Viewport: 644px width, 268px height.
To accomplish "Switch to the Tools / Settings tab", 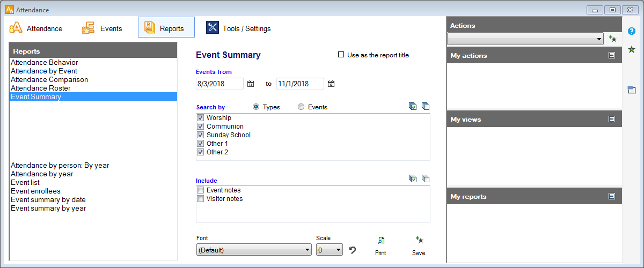I will pyautogui.click(x=239, y=28).
